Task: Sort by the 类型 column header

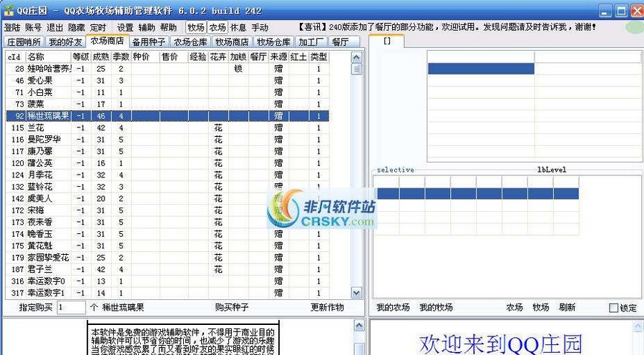Action: click(x=318, y=57)
